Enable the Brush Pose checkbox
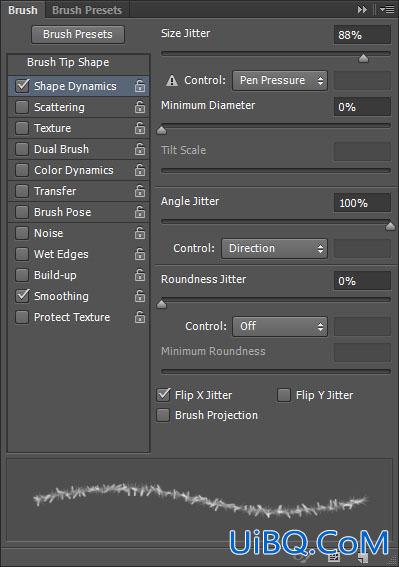Viewport: 399px width, 567px height. pos(22,212)
